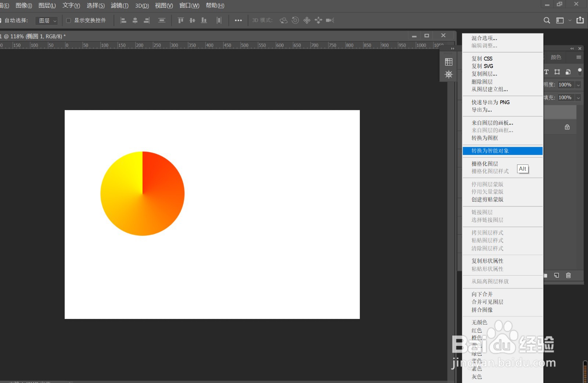The height and width of the screenshot is (383, 588).
Task: Open the three-dot more align options
Action: 238,20
